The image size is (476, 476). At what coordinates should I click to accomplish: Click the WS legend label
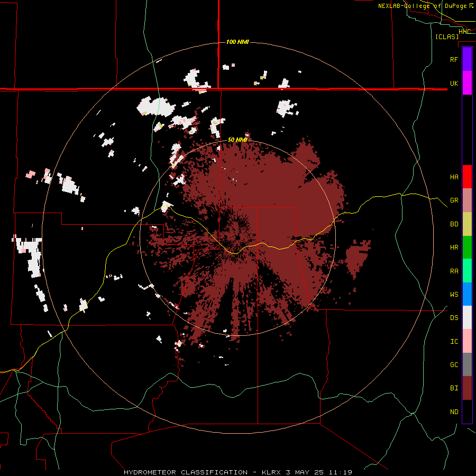click(x=454, y=295)
